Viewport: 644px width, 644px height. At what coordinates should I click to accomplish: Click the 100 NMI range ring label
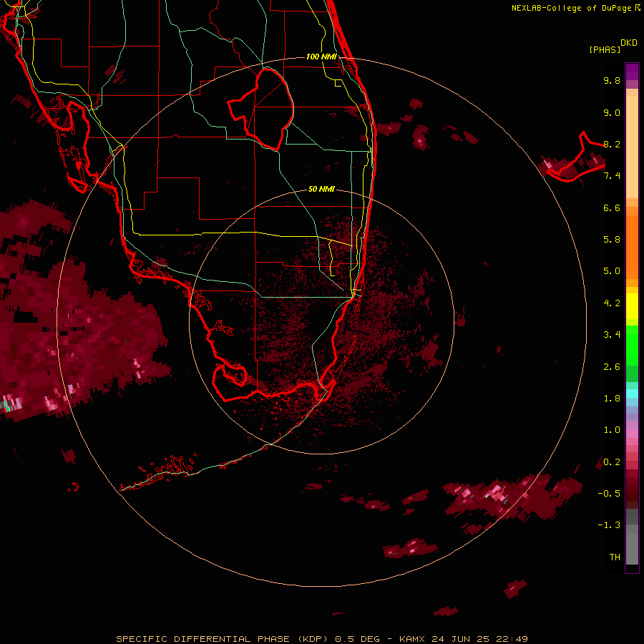(321, 57)
